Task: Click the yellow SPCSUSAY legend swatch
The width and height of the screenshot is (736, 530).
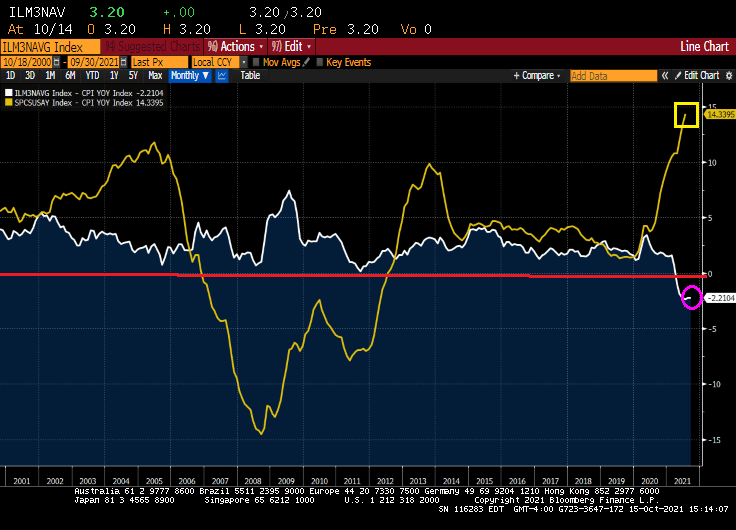Action: point(9,102)
